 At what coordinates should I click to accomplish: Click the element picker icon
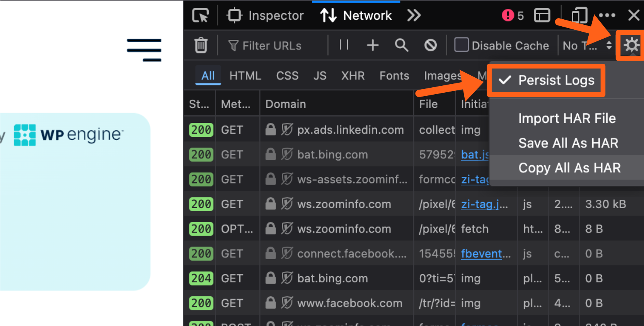click(x=200, y=15)
